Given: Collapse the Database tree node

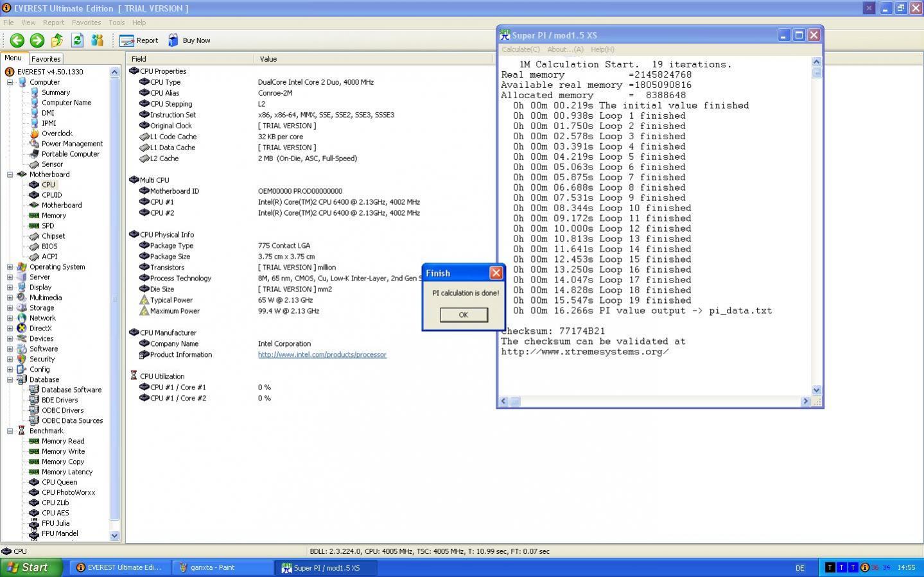Looking at the screenshot, I should click(x=10, y=380).
